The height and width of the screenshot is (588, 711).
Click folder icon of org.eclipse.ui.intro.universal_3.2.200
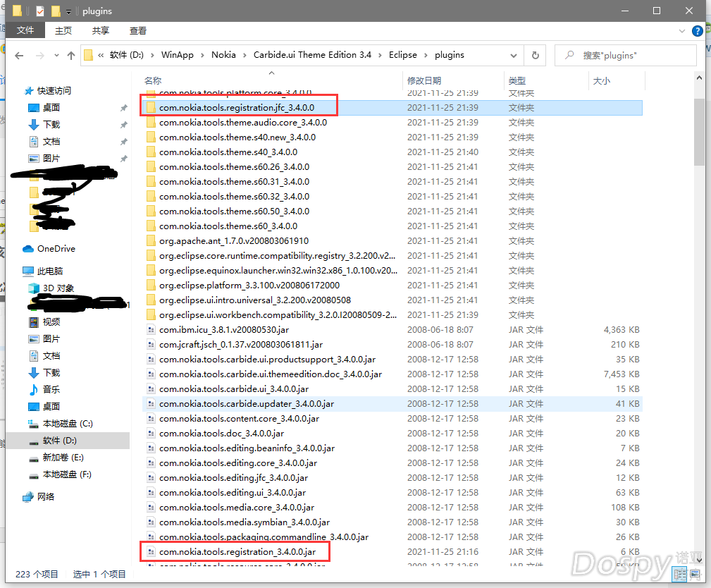(151, 300)
